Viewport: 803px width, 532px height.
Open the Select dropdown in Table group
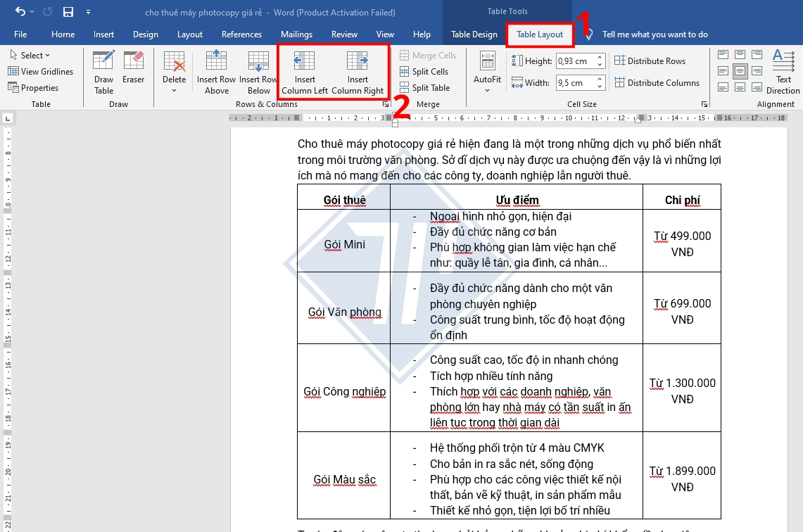click(30, 56)
